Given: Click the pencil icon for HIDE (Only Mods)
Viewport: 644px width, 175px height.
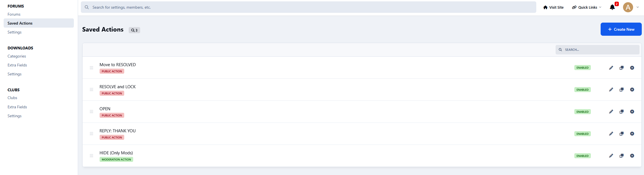Looking at the screenshot, I should click(611, 156).
